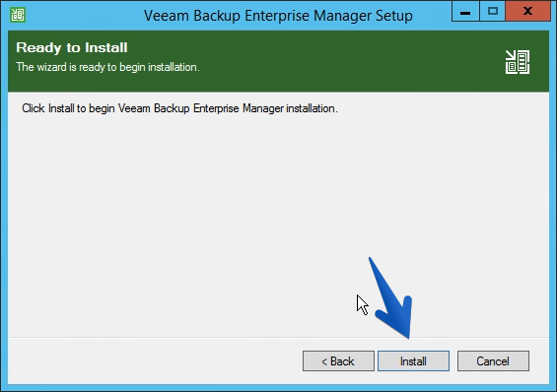Screen dimensions: 557x392
Task: Maximize the setup window
Action: coord(492,12)
